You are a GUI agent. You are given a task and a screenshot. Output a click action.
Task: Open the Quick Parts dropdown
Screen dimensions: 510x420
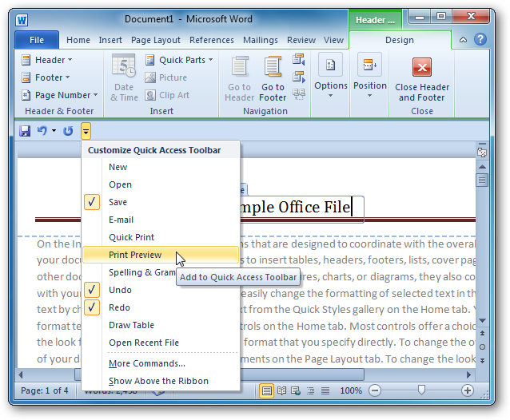pos(179,60)
